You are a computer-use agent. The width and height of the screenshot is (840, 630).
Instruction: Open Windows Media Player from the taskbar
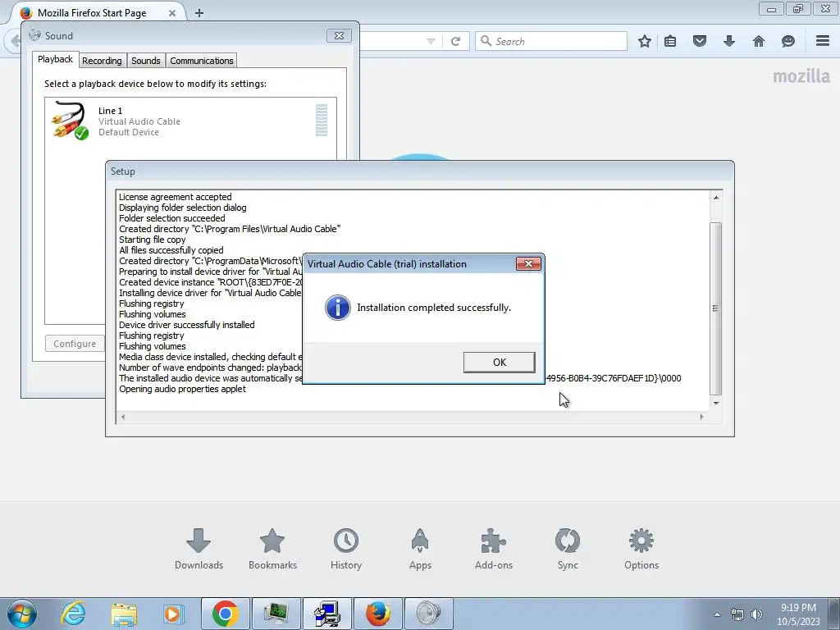[x=172, y=614]
